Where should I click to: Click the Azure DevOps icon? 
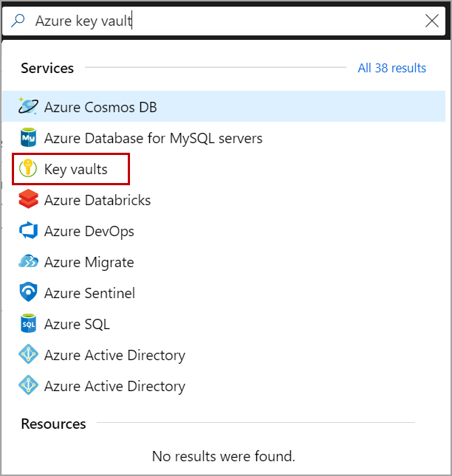click(x=29, y=231)
